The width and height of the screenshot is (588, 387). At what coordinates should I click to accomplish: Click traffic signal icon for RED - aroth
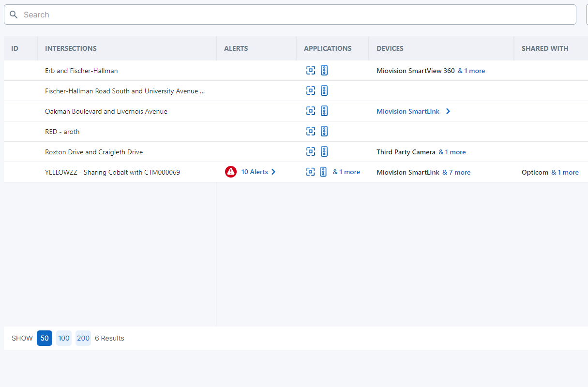[324, 131]
